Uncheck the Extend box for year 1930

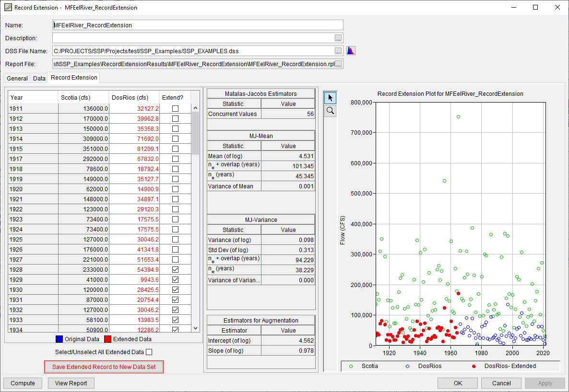(x=175, y=290)
